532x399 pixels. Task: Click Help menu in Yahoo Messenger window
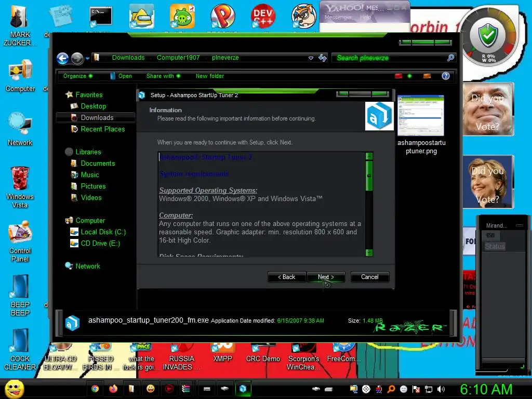365,17
